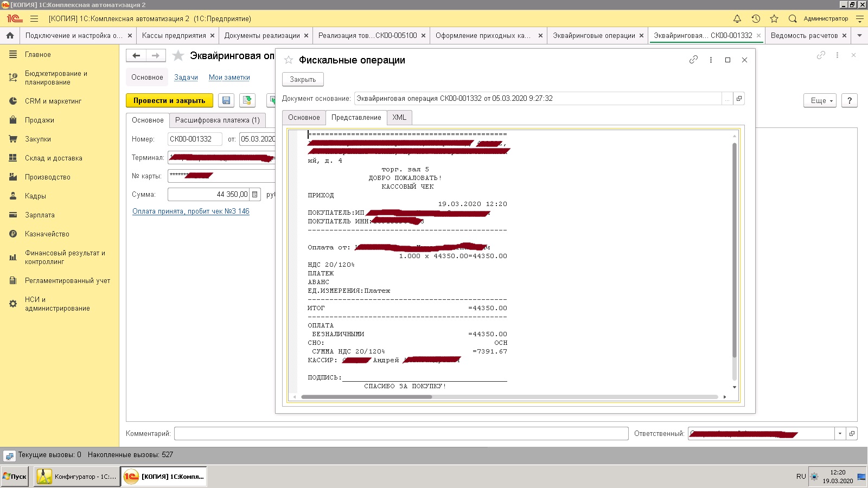
Task: Open calculator in Сумма field
Action: tap(255, 194)
